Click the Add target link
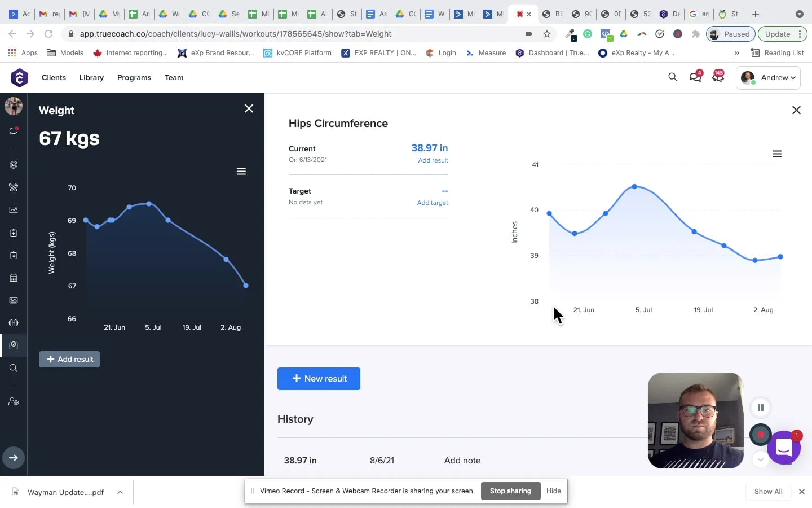812x508 pixels. tap(433, 203)
